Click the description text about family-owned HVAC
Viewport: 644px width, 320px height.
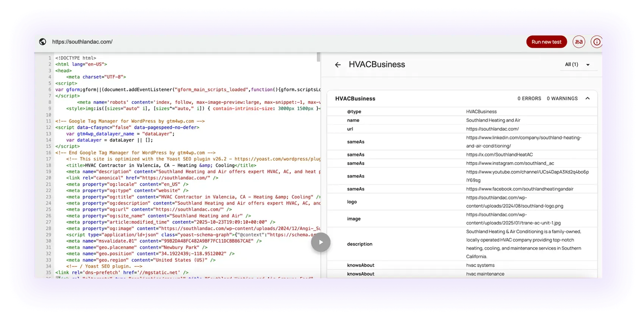524,244
